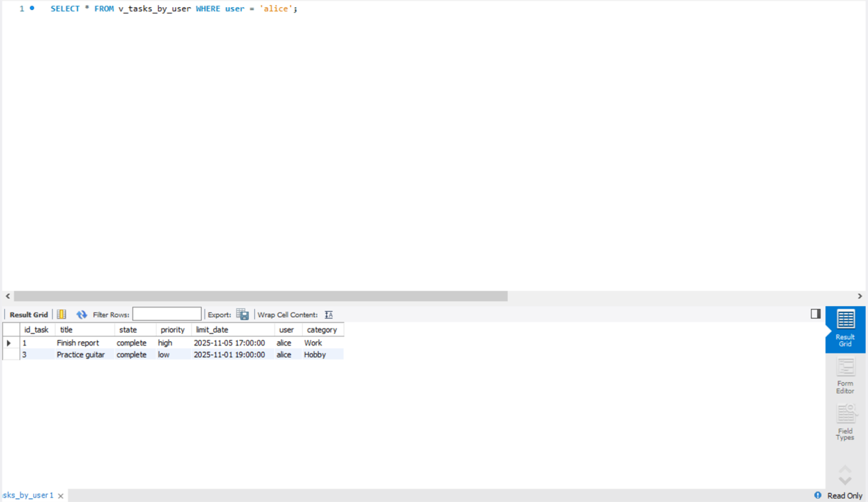Viewport: 868px width, 502px height.
Task: Toggle the sidebar collapse chevron downward
Action: pos(845,479)
